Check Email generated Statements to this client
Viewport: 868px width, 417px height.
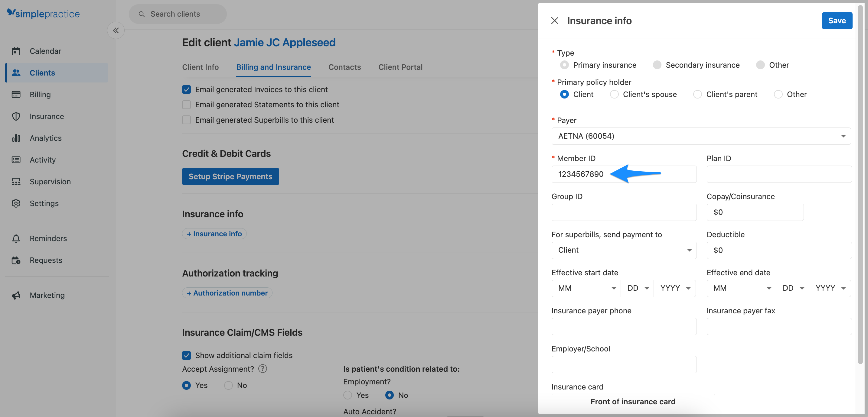point(186,105)
